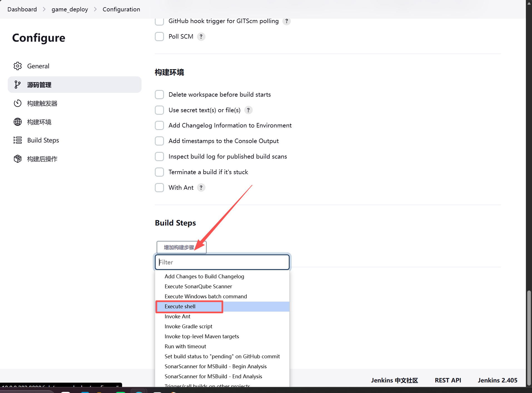This screenshot has height=393, width=532.
Task: Open the 增加构建步骤 dropdown button
Action: pyautogui.click(x=181, y=247)
